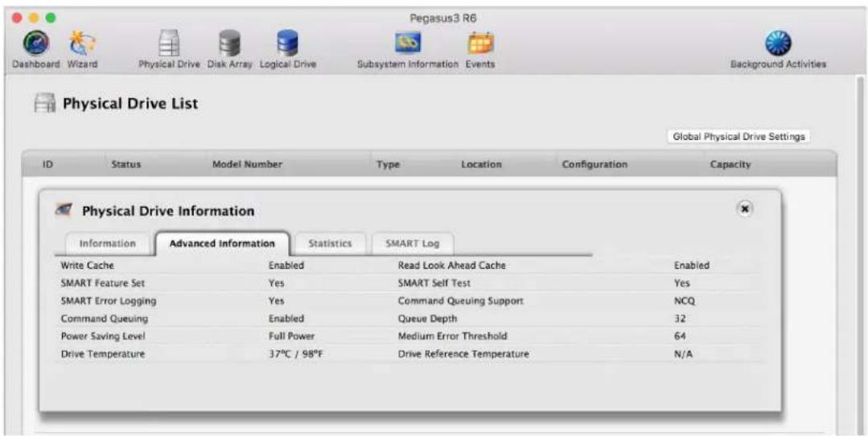Click the ID column header

(x=47, y=164)
